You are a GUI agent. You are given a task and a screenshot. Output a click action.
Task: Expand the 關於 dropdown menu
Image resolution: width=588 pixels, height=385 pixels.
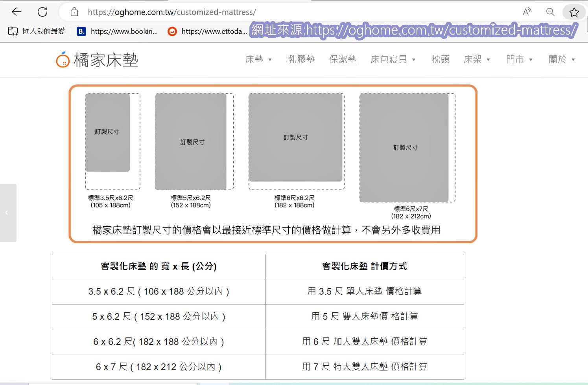click(562, 59)
